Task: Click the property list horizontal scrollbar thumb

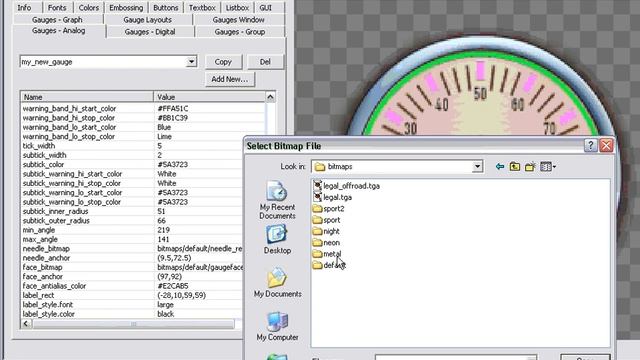Action: (133, 324)
